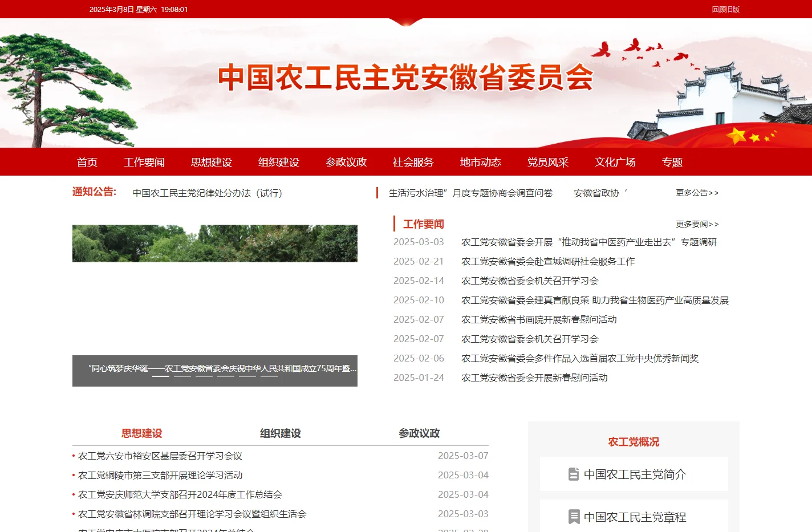Open the 2025-02-07 news 省委会机关召开学习会
812x532 pixels.
tap(530, 339)
